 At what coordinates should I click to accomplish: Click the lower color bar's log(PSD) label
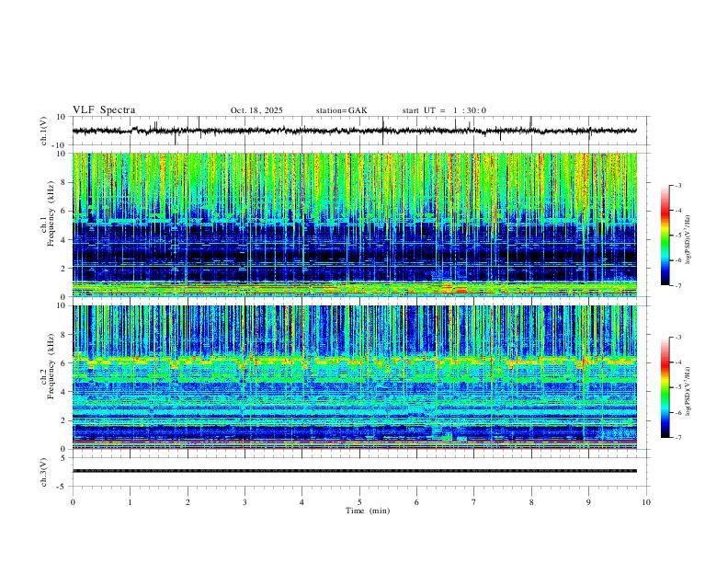pos(688,391)
